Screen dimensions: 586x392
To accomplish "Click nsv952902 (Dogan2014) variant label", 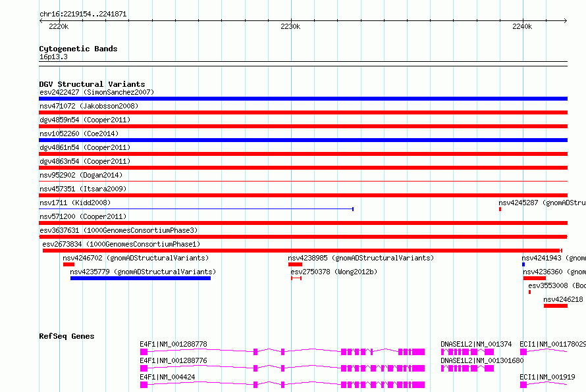I will tap(81, 175).
